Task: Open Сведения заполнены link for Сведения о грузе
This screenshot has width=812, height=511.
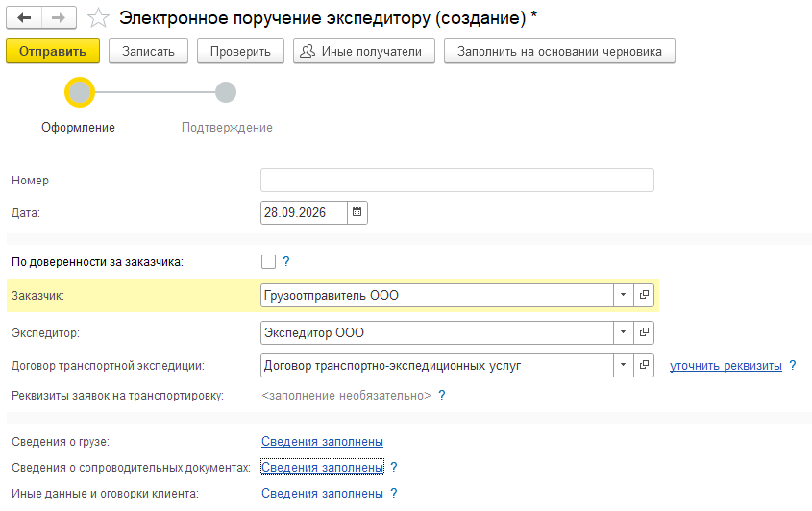Action: pos(322,442)
